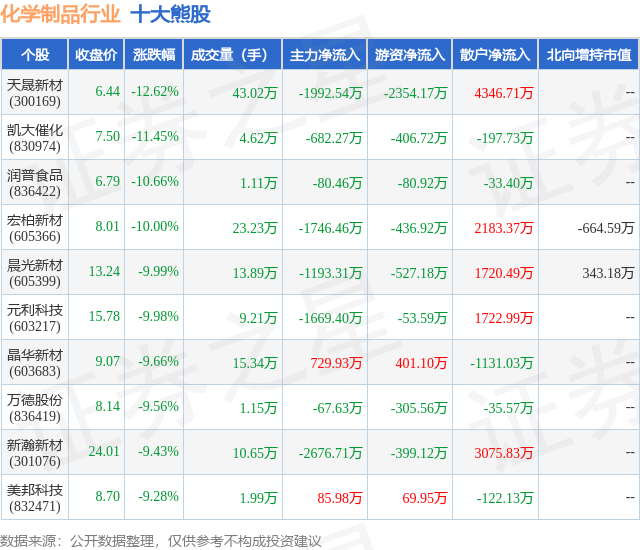
Task: Click retail inflow value 3075.83万
Action: pyautogui.click(x=504, y=453)
